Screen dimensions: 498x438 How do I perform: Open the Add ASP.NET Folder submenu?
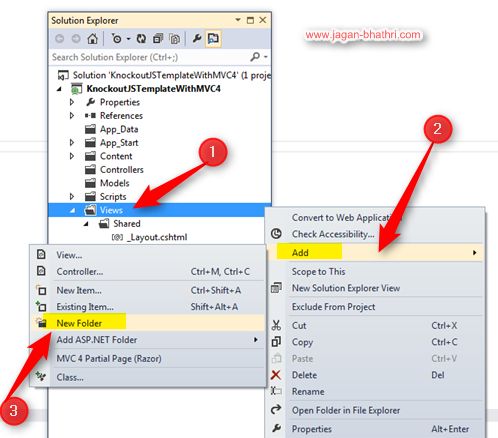[x=148, y=340]
